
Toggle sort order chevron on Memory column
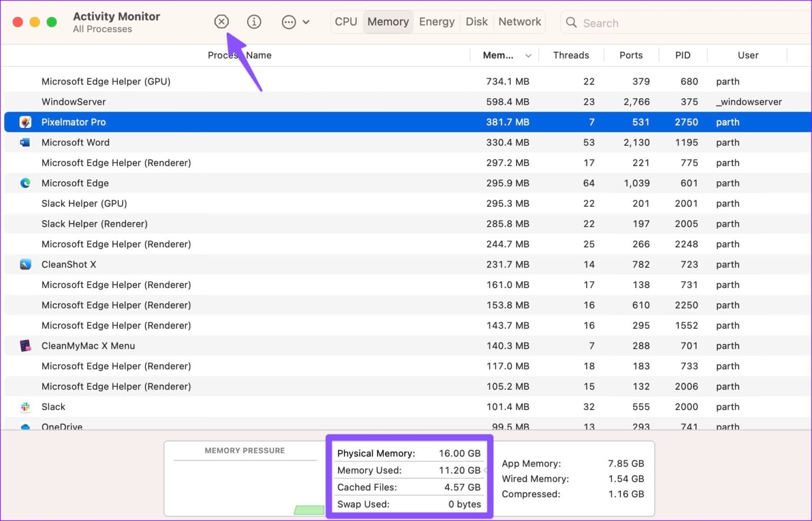click(x=528, y=55)
